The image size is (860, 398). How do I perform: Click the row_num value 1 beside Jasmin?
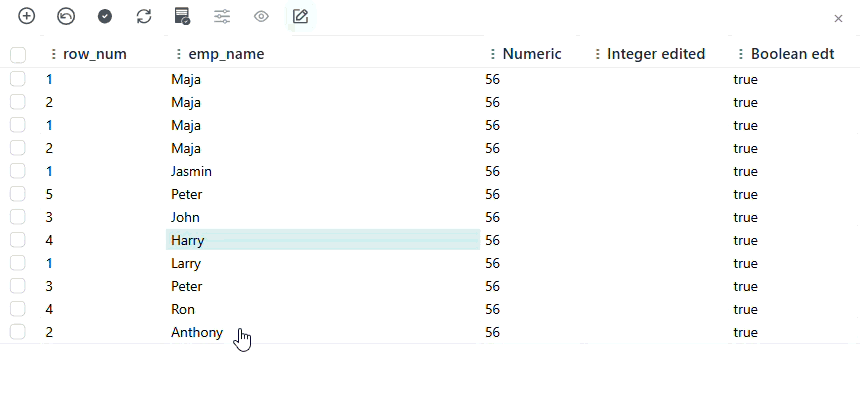(49, 171)
